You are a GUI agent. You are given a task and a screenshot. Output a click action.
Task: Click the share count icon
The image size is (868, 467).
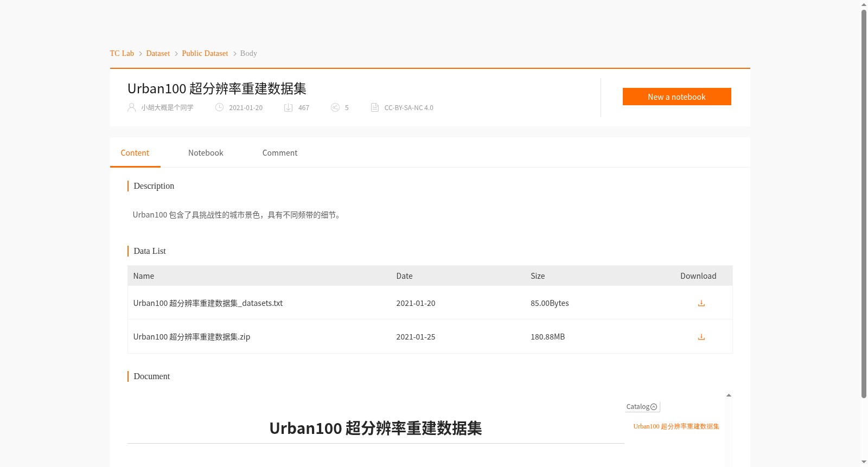[x=335, y=107]
